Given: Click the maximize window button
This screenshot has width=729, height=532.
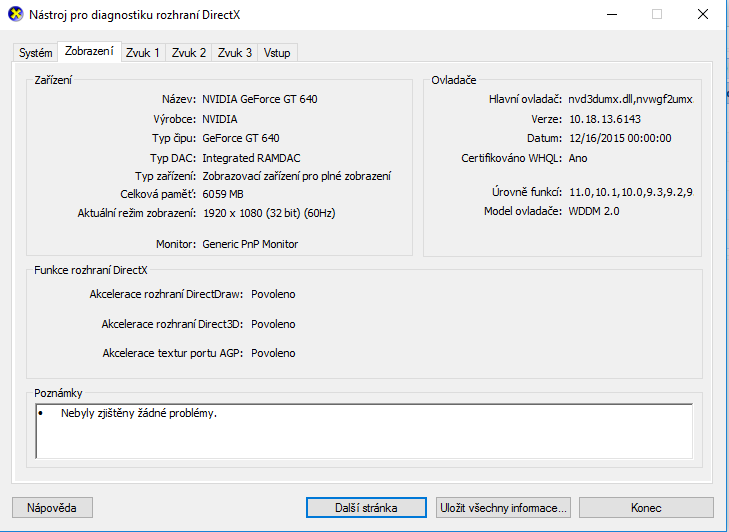Looking at the screenshot, I should (x=657, y=14).
